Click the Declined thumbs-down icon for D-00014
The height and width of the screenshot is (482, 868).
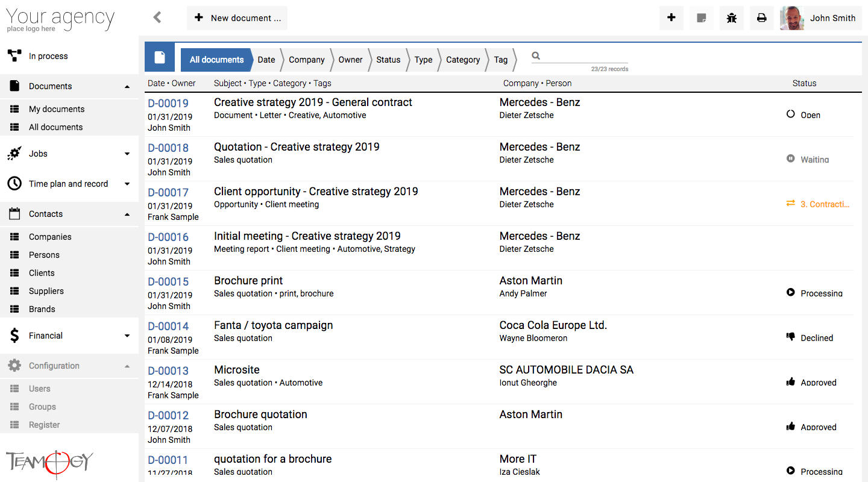[x=791, y=337]
